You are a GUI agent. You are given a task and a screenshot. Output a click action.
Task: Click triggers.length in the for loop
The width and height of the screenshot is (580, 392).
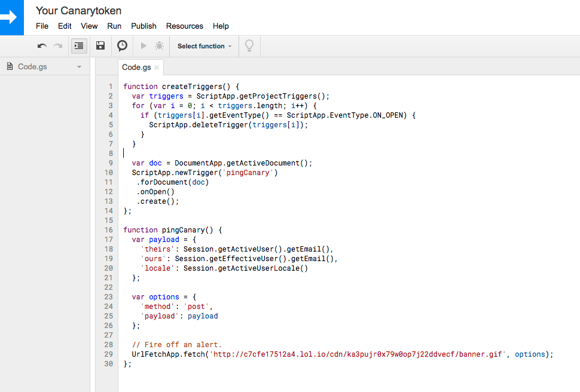pyautogui.click(x=250, y=106)
